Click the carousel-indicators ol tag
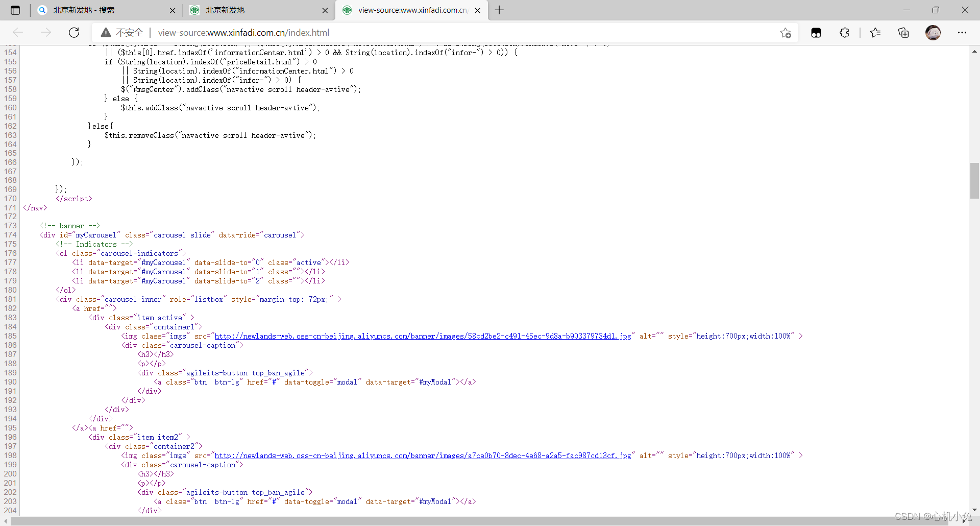This screenshot has width=980, height=526. click(121, 253)
